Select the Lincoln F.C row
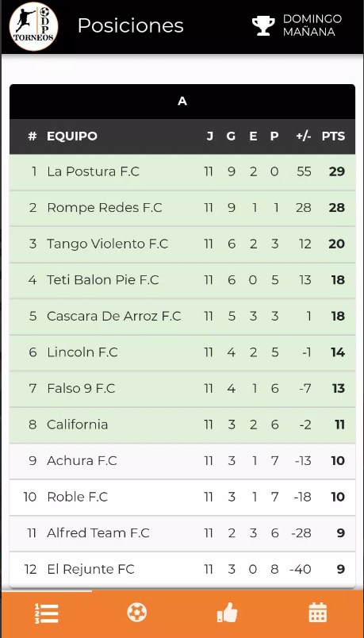Screen dimensions: 364x638 point(182,352)
